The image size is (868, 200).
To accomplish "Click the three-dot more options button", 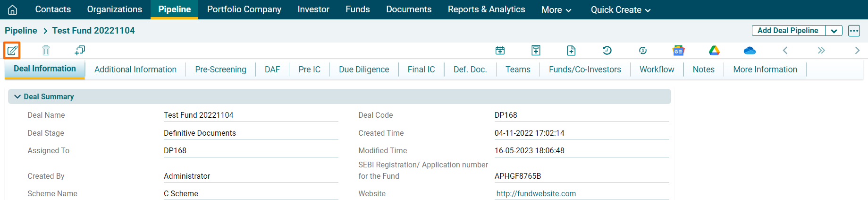I will [x=854, y=31].
